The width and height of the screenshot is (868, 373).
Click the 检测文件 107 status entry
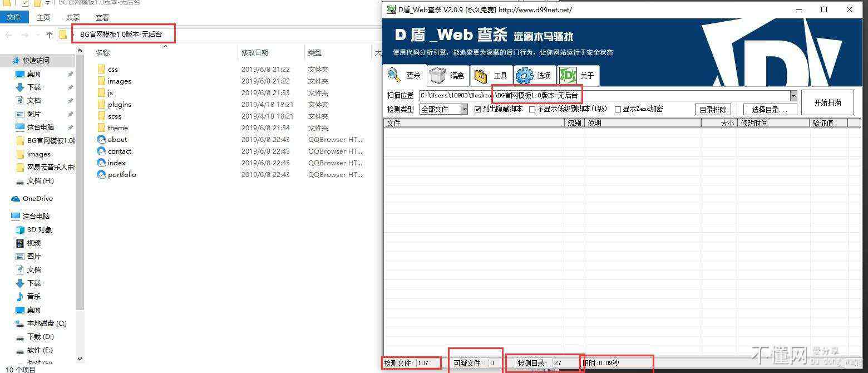click(412, 363)
